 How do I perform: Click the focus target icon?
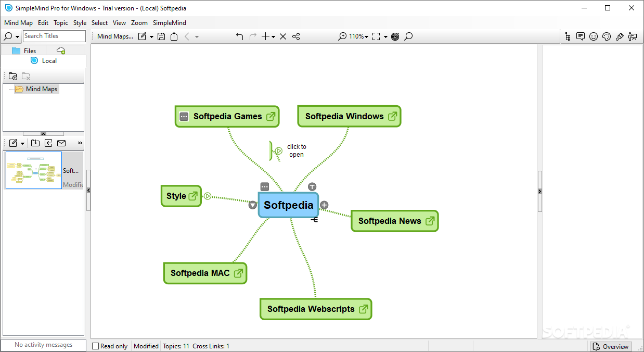395,36
